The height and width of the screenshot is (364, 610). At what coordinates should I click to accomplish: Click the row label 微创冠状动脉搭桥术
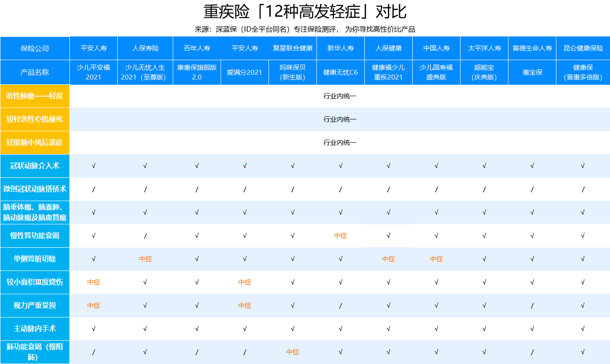35,189
